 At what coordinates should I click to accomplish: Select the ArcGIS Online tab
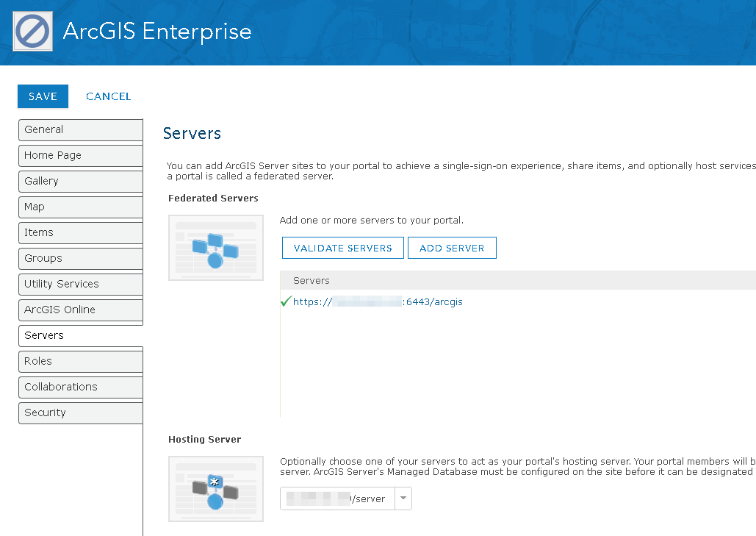click(81, 310)
